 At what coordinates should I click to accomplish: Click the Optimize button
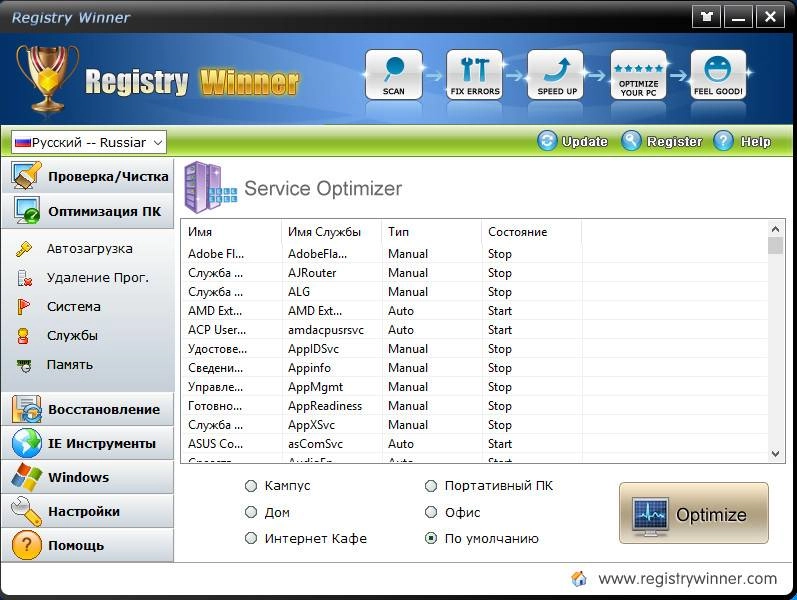pyautogui.click(x=693, y=513)
